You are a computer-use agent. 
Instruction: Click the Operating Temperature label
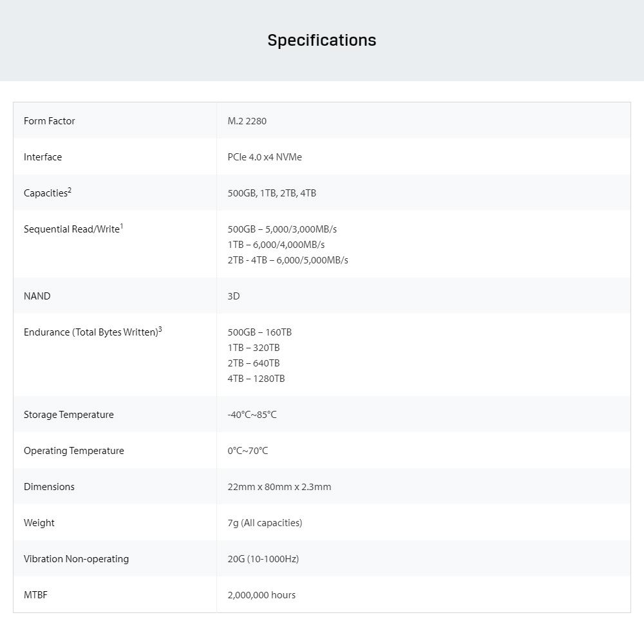coord(74,451)
